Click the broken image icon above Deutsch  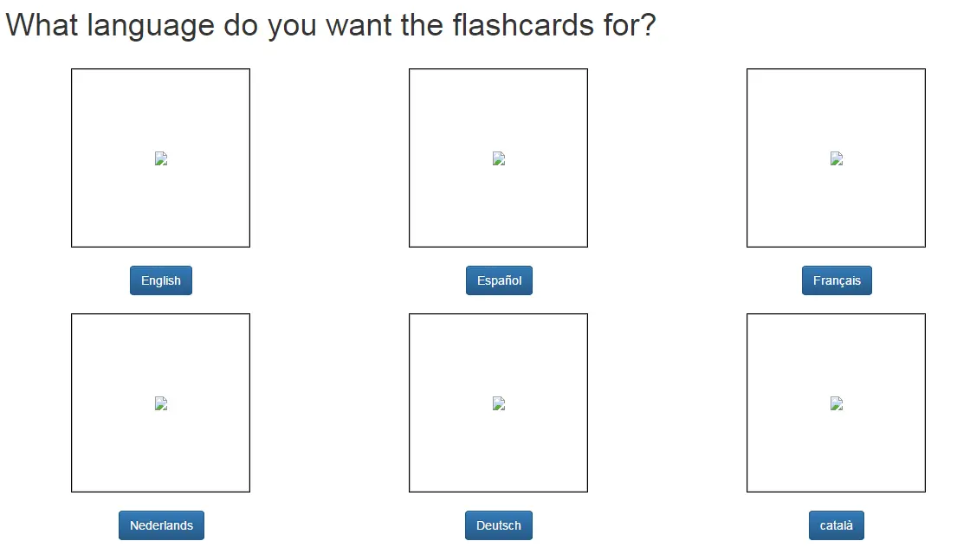[x=499, y=404]
